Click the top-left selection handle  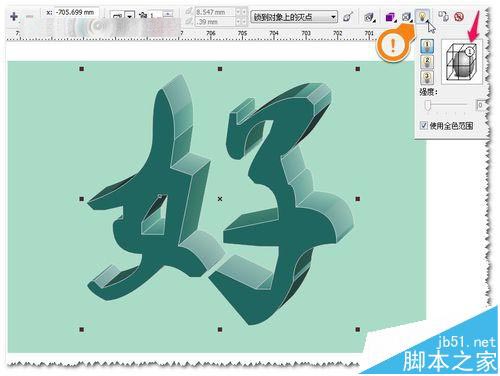click(x=82, y=69)
